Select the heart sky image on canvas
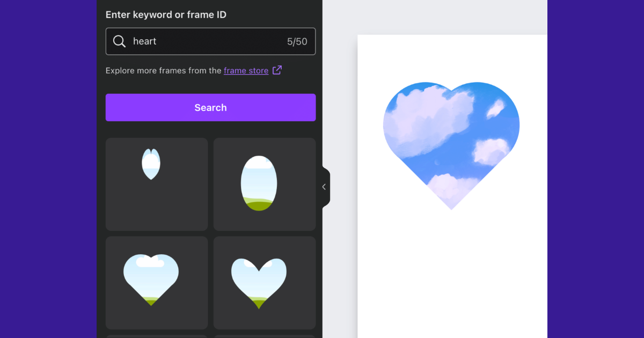This screenshot has width=644, height=338. click(451, 145)
